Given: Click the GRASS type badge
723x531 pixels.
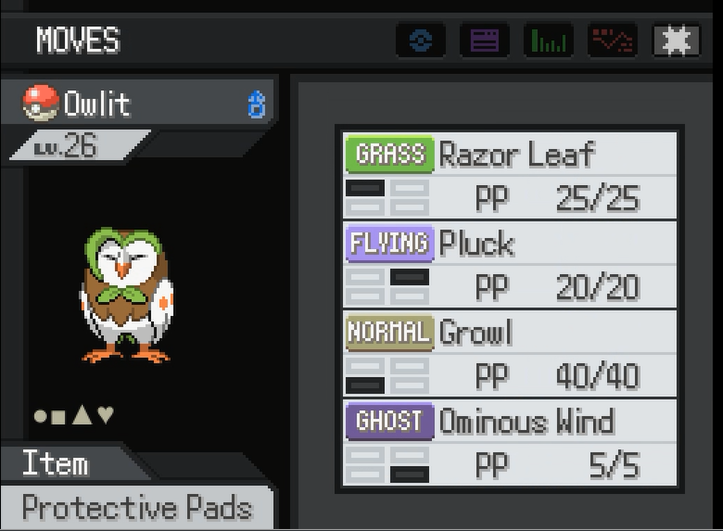Looking at the screenshot, I should tap(390, 154).
